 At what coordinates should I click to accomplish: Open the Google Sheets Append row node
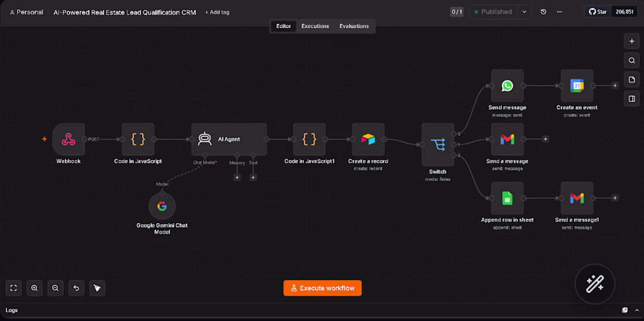[x=507, y=198]
